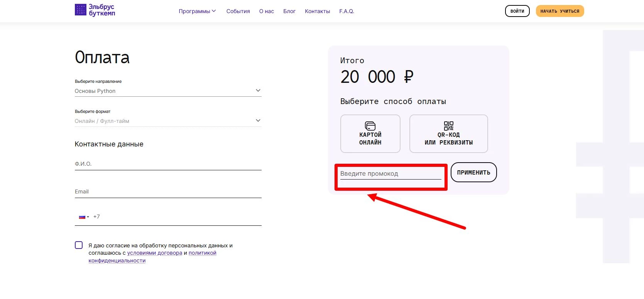
Task: Click the Эльбрус Буткемп logo
Action: click(x=95, y=10)
